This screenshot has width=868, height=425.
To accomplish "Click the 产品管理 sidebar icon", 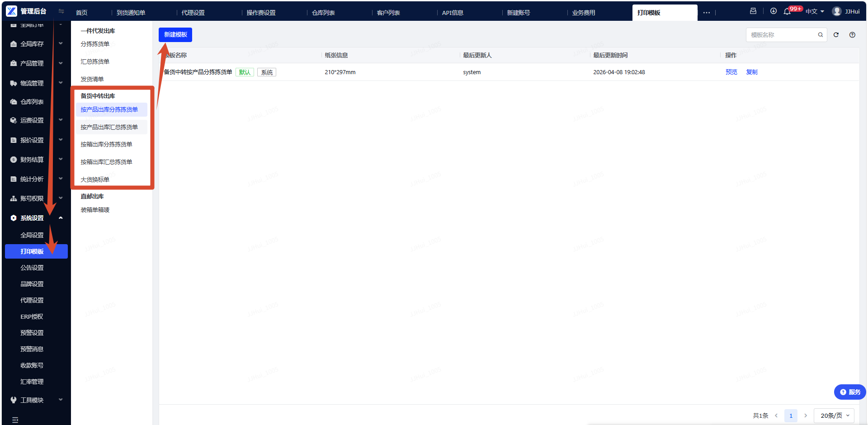I will (x=14, y=63).
